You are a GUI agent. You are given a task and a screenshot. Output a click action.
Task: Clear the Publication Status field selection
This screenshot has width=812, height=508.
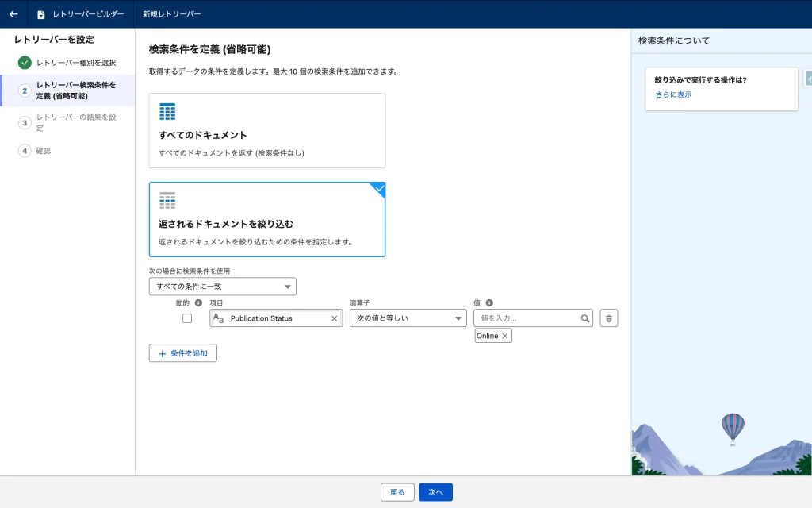334,318
